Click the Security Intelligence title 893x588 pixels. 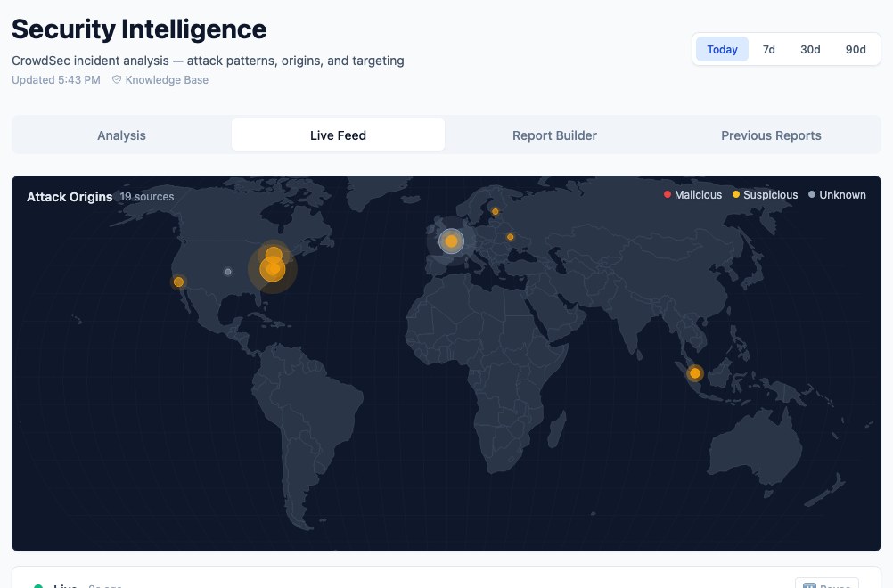139,29
